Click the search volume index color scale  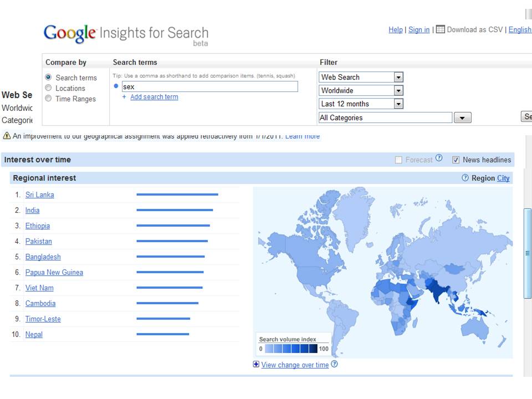(x=291, y=349)
